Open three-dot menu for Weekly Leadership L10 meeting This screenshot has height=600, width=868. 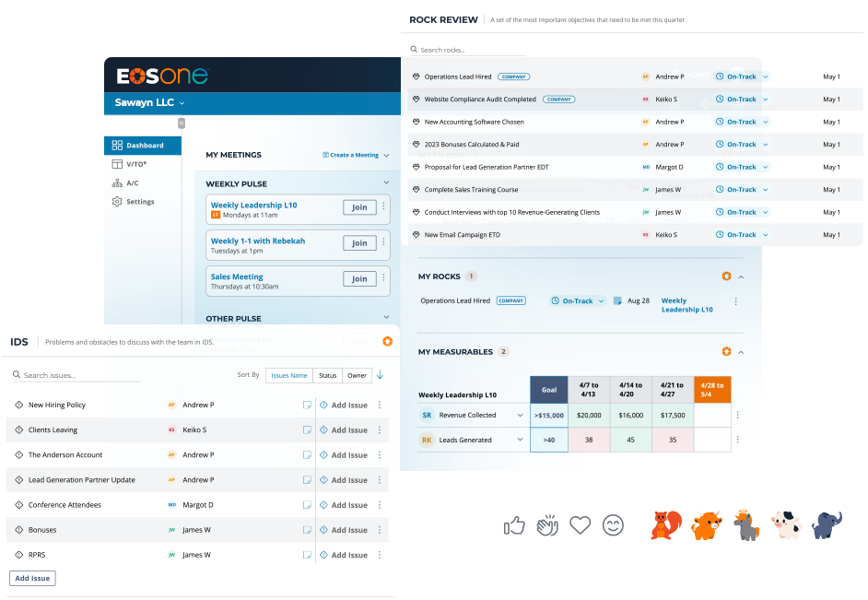pos(384,206)
